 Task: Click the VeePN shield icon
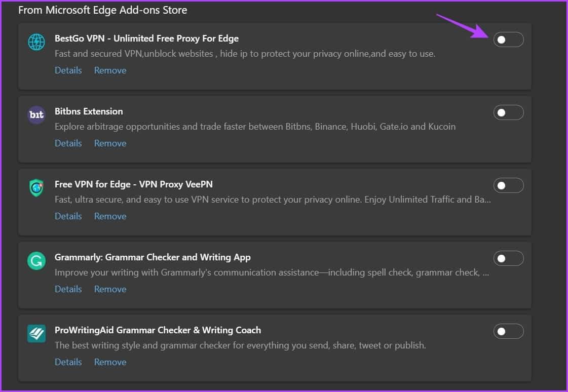tap(36, 188)
